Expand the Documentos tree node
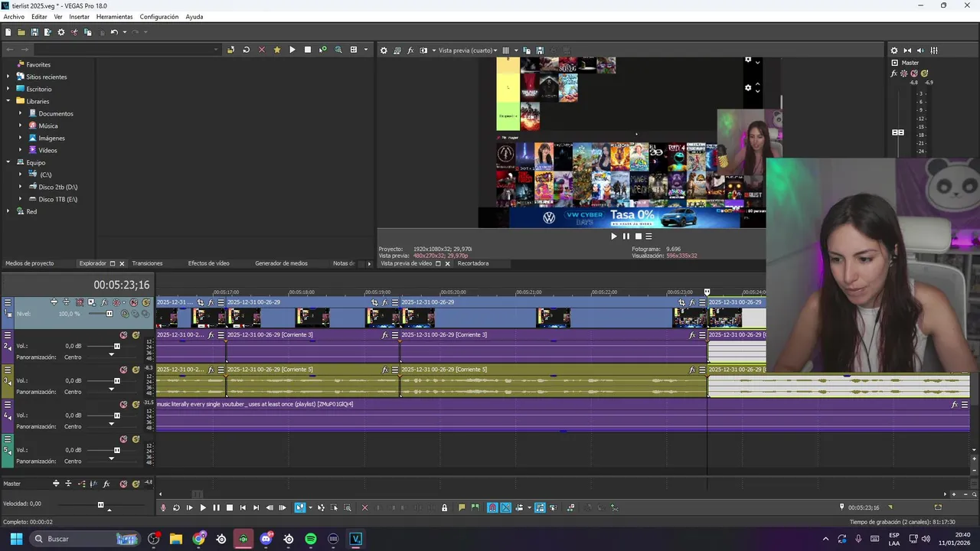 point(21,113)
